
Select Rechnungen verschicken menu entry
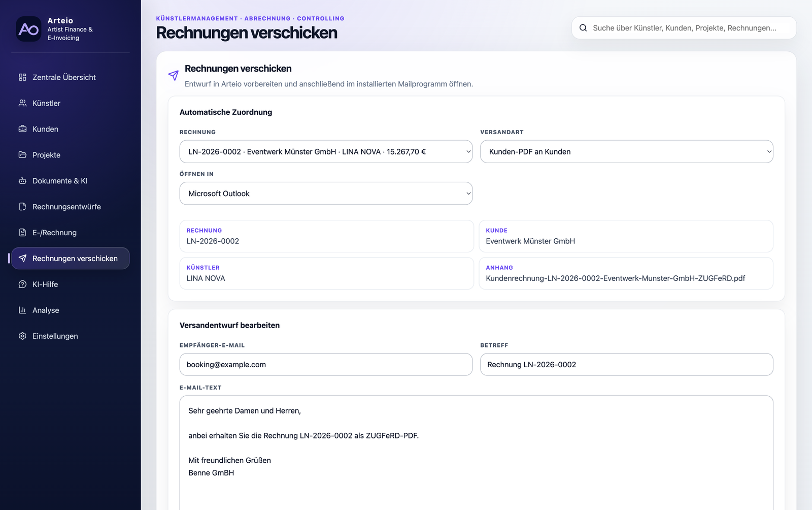coord(71,259)
